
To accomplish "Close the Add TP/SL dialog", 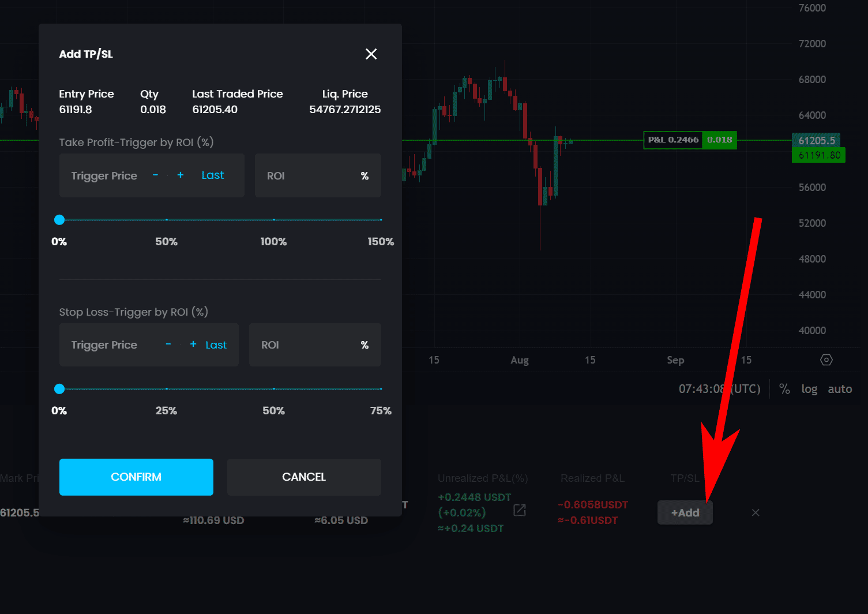I will pos(371,54).
